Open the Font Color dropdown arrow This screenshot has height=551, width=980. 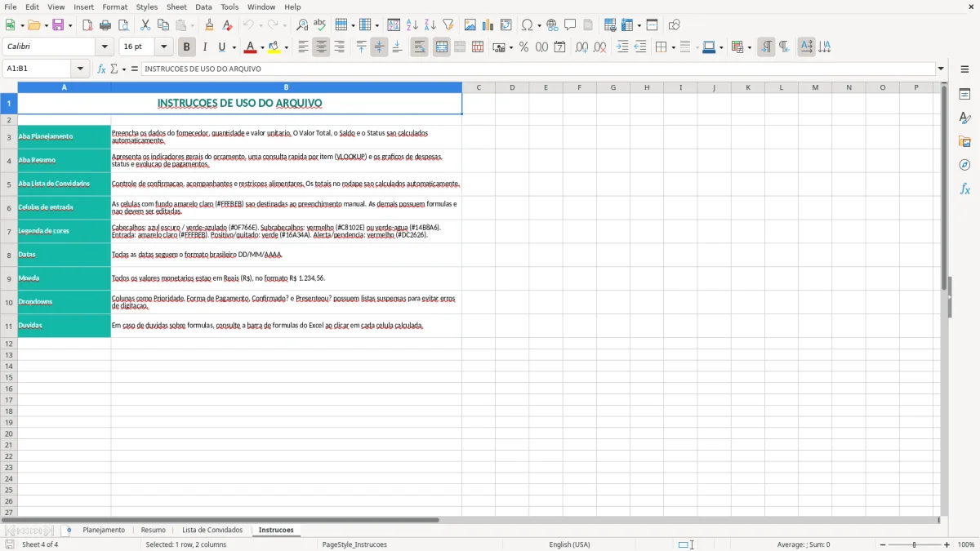point(262,47)
